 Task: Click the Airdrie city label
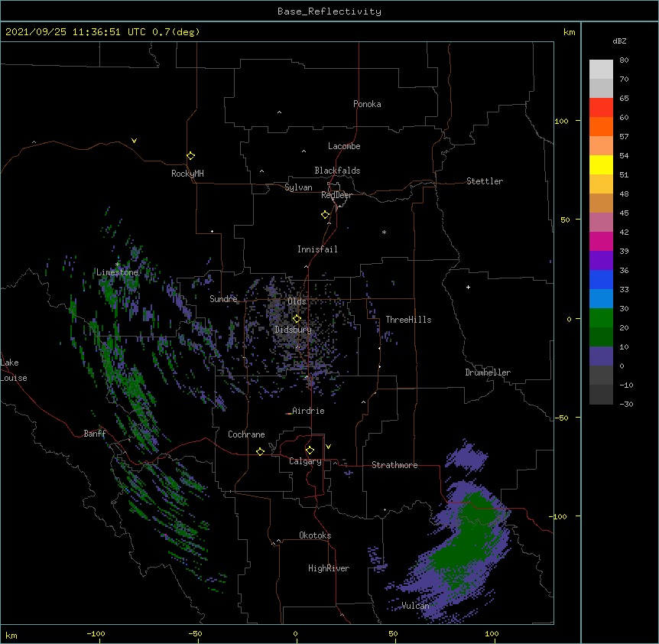coord(309,411)
